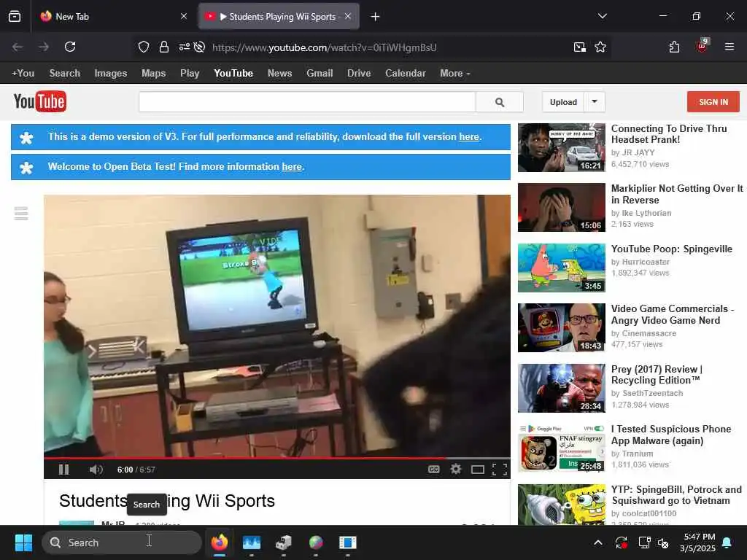Image resolution: width=747 pixels, height=560 pixels.
Task: Click the URL address bar text
Action: point(324,47)
